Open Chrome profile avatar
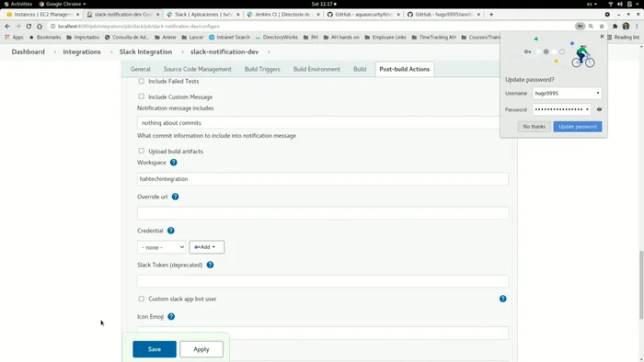 (626, 27)
